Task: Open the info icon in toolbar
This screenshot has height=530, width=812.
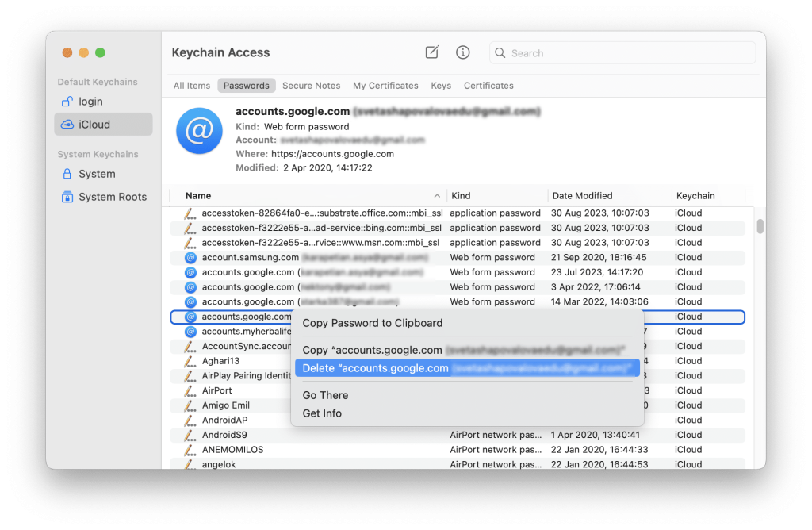Action: pyautogui.click(x=462, y=52)
